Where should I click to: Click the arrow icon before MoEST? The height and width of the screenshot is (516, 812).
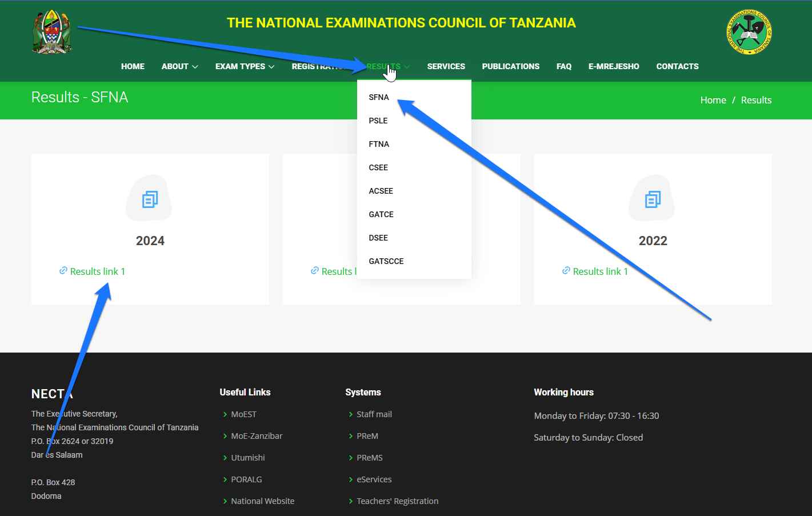[x=225, y=414]
